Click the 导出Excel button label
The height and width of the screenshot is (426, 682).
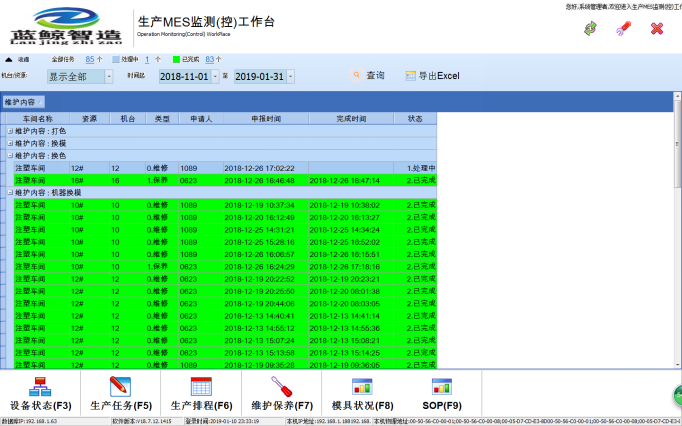tap(439, 76)
